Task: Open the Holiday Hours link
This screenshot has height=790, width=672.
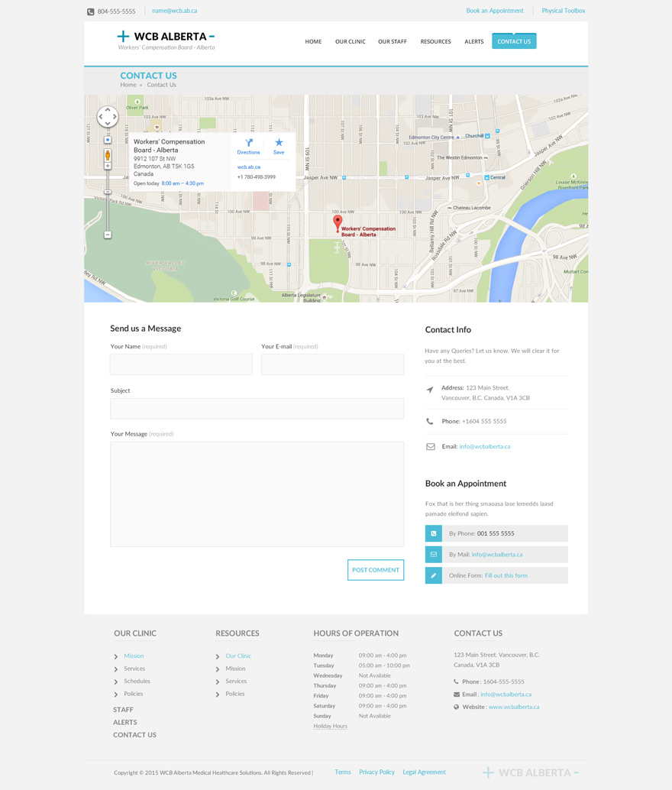Action: (x=330, y=726)
